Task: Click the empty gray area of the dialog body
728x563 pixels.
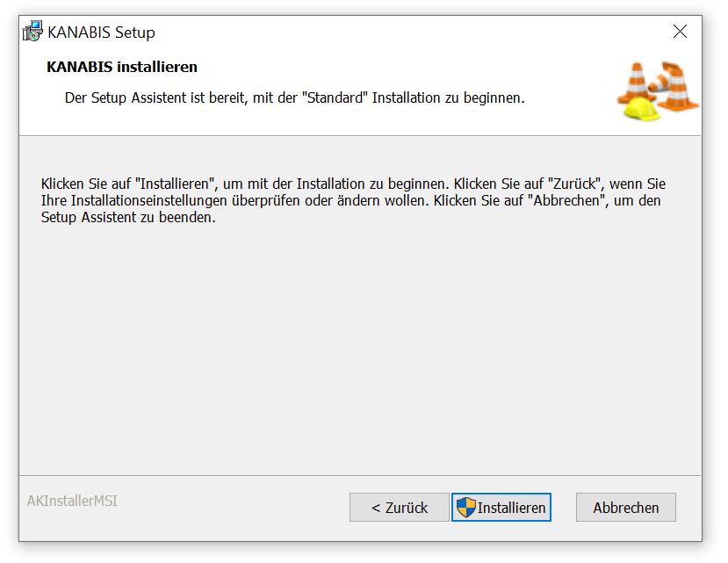Action: pos(360,351)
